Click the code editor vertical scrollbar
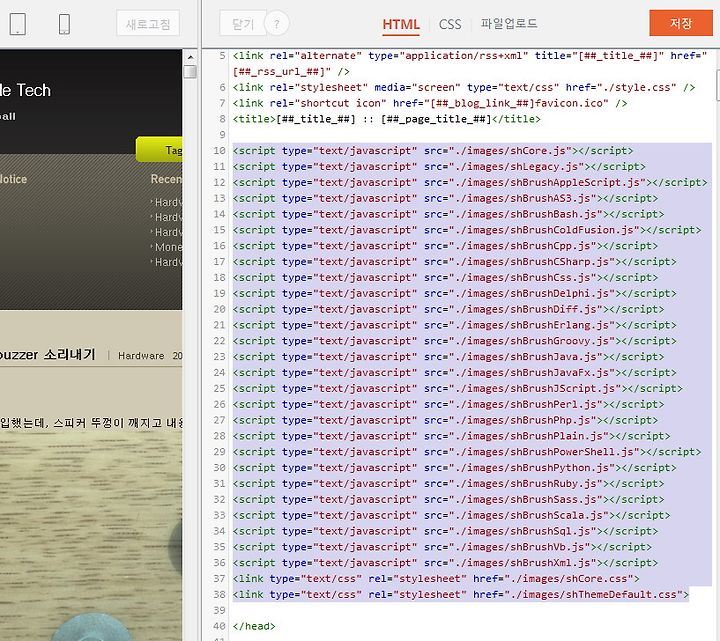Screen dimensions: 720x641 (717, 85)
